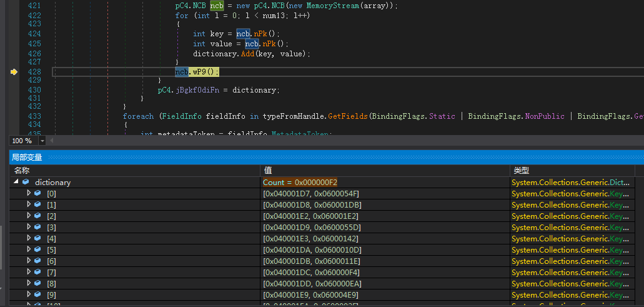Click the horizontal scrollbar left arrow
Viewport: 644px width, 307px height.
click(52, 141)
